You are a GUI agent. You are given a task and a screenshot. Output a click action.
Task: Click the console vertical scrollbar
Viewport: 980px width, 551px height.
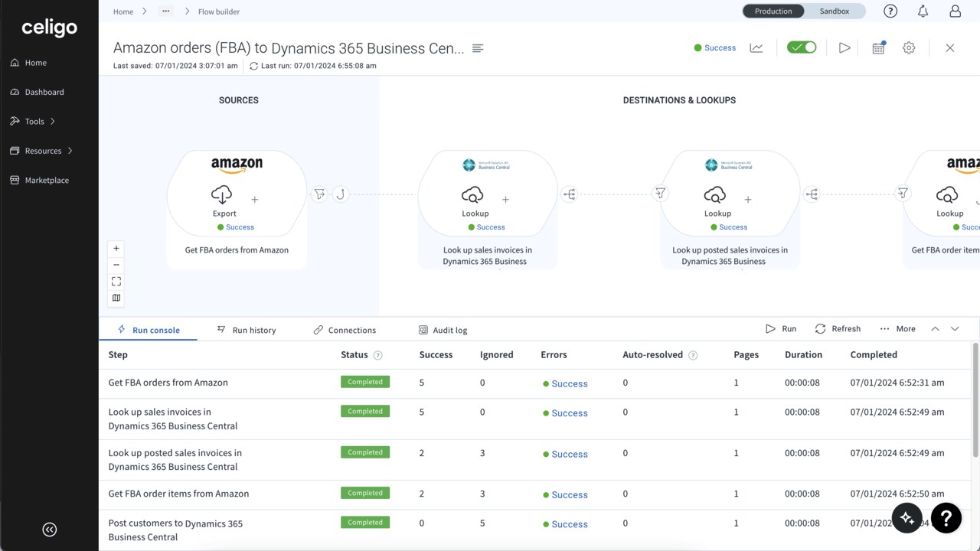(975, 413)
